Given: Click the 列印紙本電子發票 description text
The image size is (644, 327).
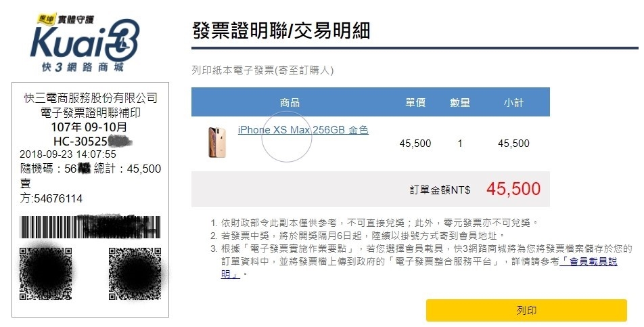Looking at the screenshot, I should pyautogui.click(x=262, y=70).
